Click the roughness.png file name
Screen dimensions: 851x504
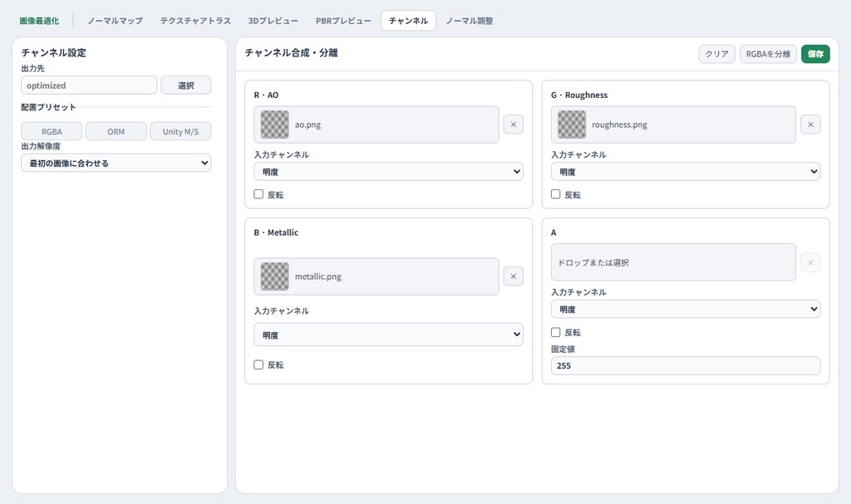pos(619,125)
